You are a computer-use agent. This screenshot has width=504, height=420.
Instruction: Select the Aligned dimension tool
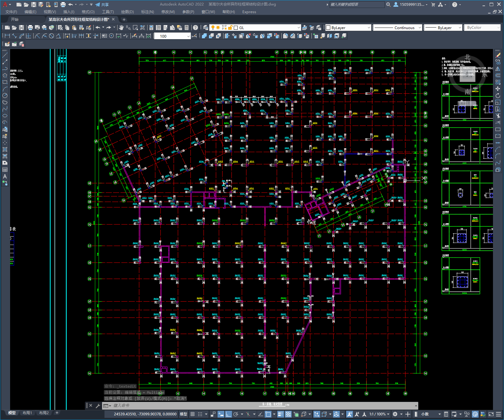point(14,36)
